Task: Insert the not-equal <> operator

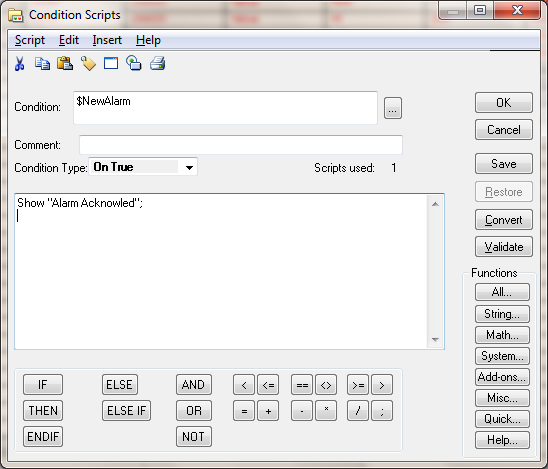Action: [x=326, y=385]
